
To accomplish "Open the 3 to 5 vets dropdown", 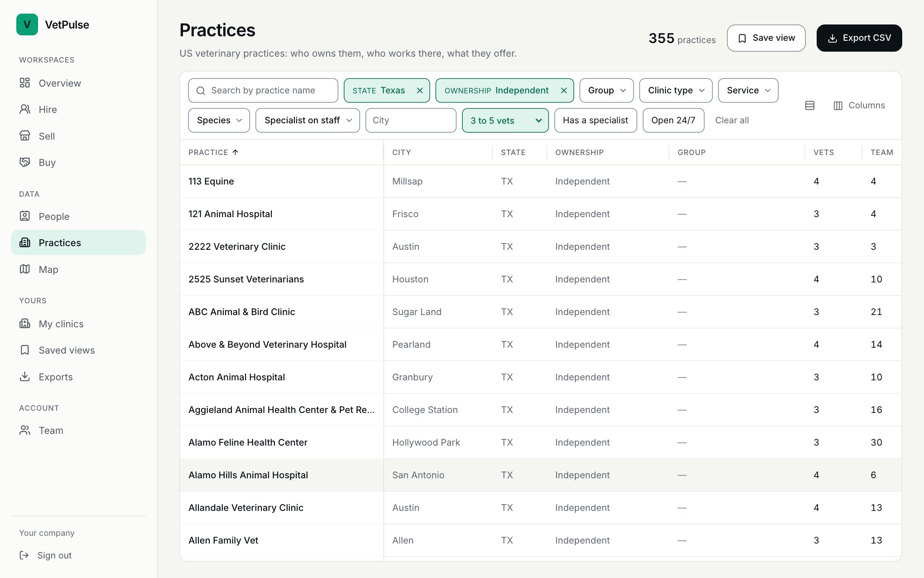I will pos(505,121).
